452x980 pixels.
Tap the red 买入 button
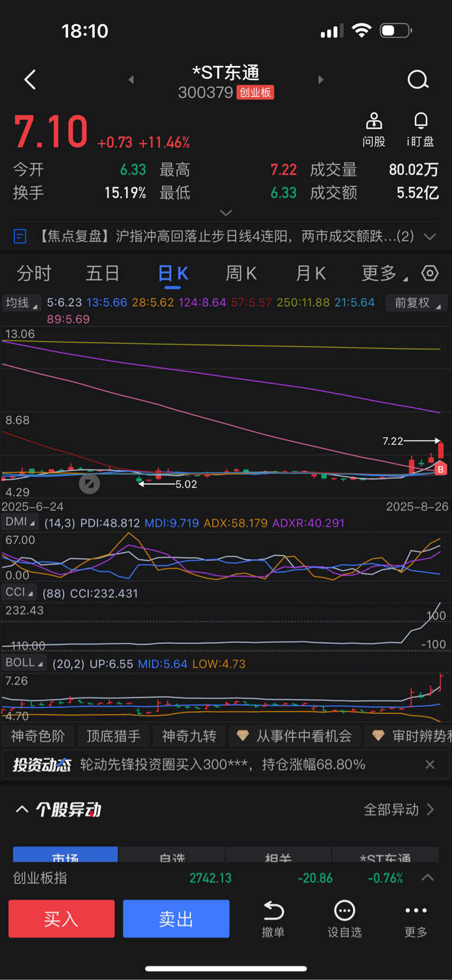point(61,918)
